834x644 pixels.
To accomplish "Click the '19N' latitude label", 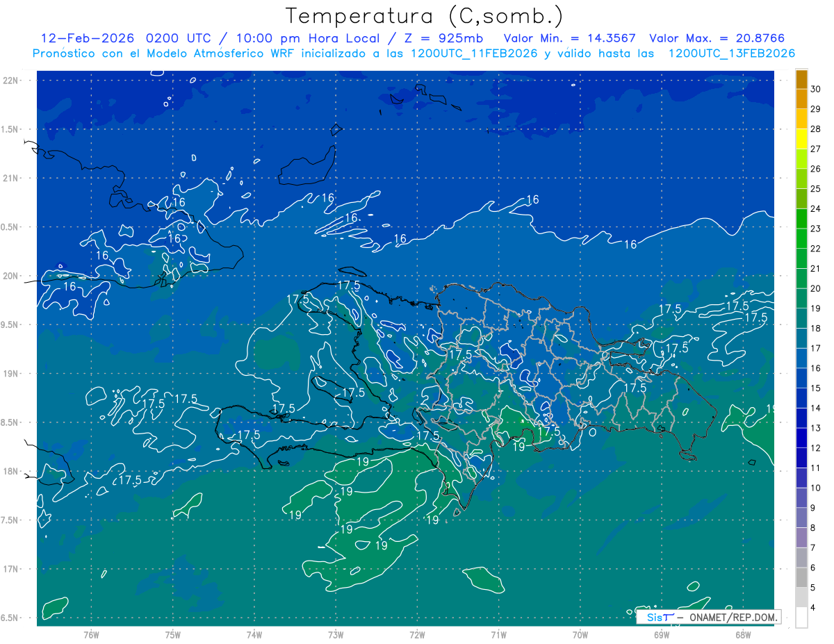I will point(10,374).
